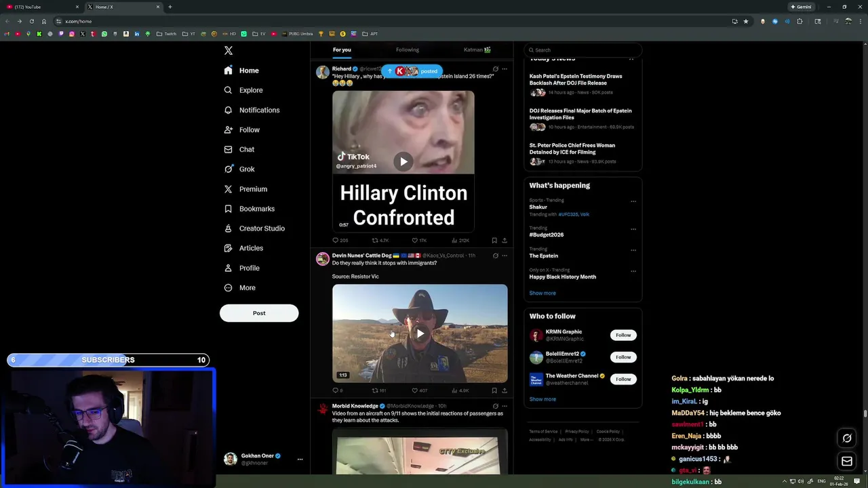Open the Twitch bookmarks folder
This screenshot has height=488, width=868.
pyautogui.click(x=166, y=34)
